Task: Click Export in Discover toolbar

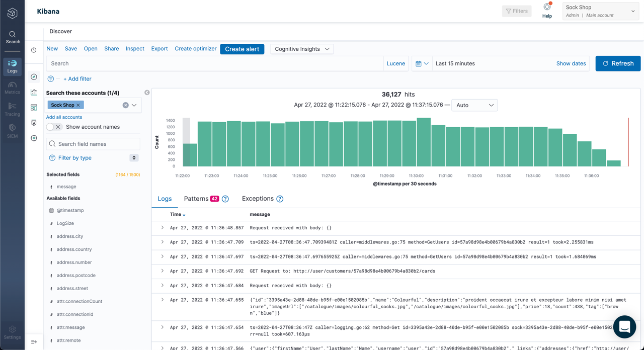Action: (x=159, y=49)
